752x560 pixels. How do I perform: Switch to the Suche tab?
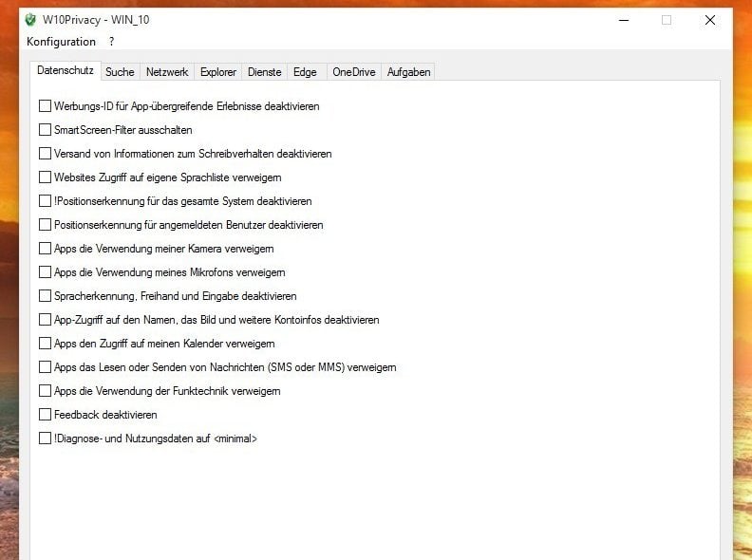coord(120,72)
